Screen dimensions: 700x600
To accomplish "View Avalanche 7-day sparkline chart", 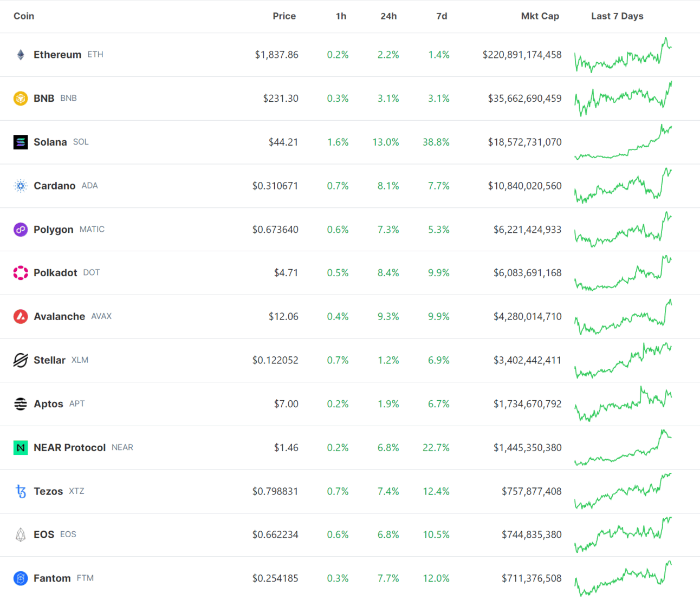I will 623,316.
